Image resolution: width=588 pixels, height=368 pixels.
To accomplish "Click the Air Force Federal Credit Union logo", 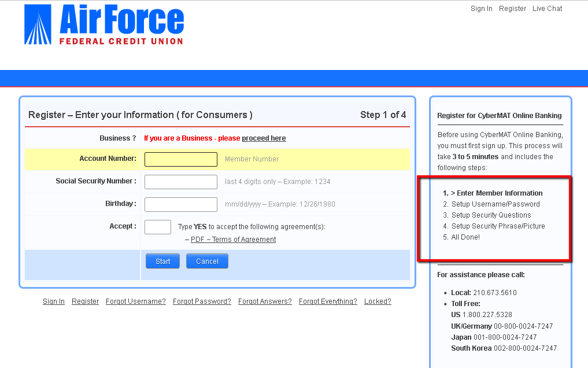I will 104,25.
